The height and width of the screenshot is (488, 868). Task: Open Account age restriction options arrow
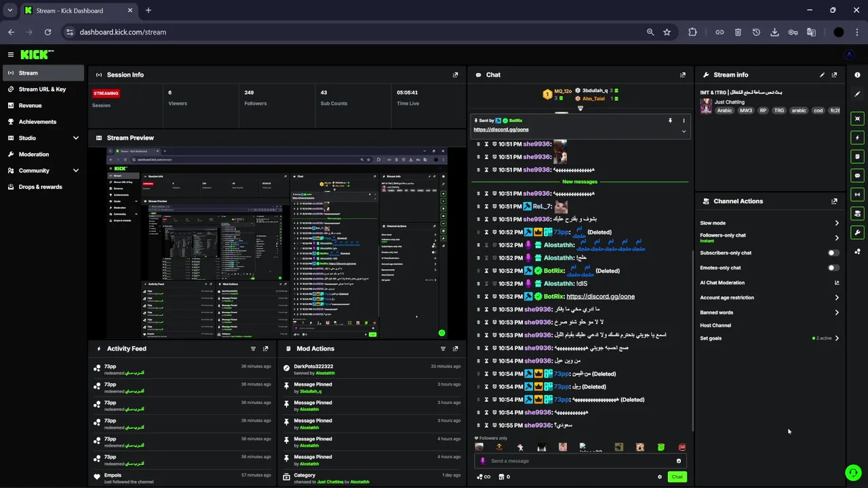[x=836, y=298]
